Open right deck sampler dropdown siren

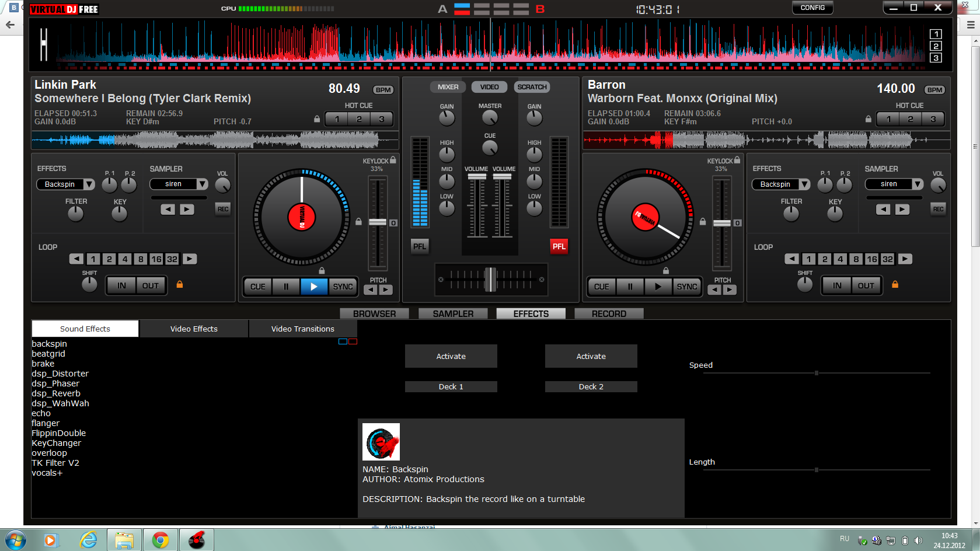[x=894, y=184]
